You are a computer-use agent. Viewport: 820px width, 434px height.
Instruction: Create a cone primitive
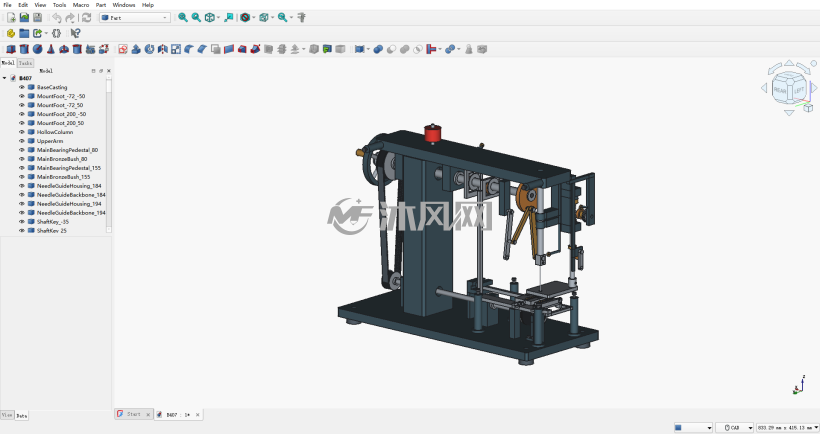[x=51, y=49]
